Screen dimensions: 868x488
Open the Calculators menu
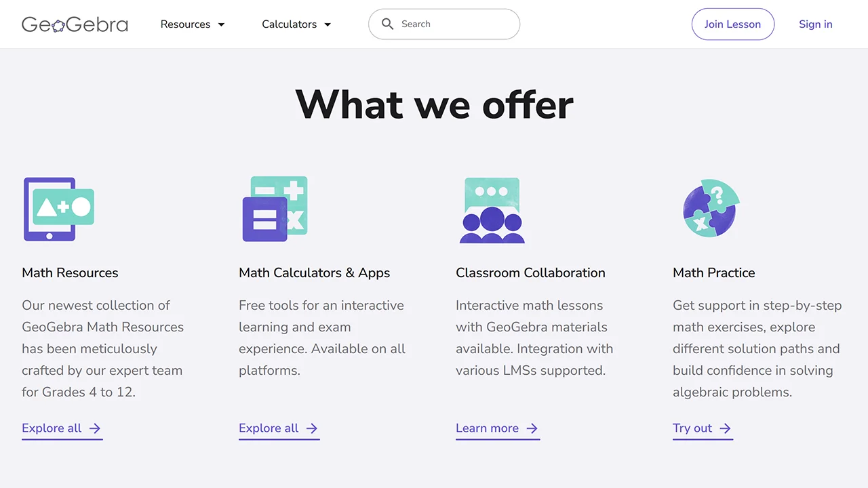(290, 24)
